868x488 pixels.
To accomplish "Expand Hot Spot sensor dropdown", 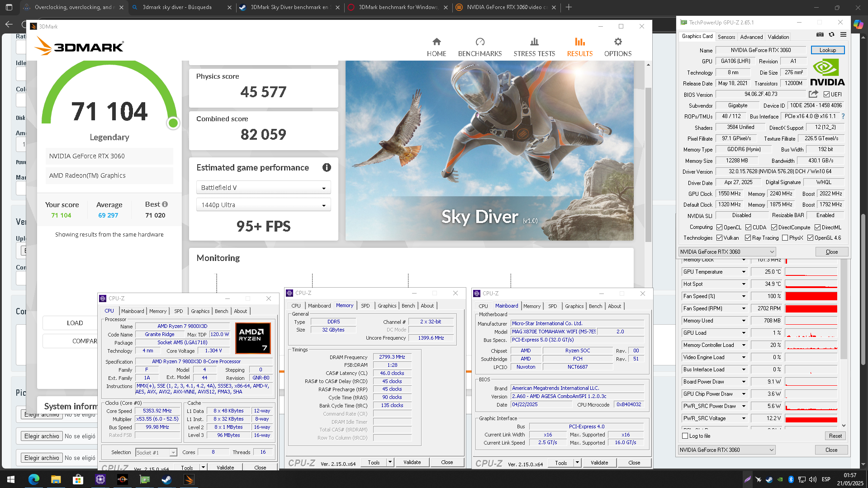I will click(743, 284).
